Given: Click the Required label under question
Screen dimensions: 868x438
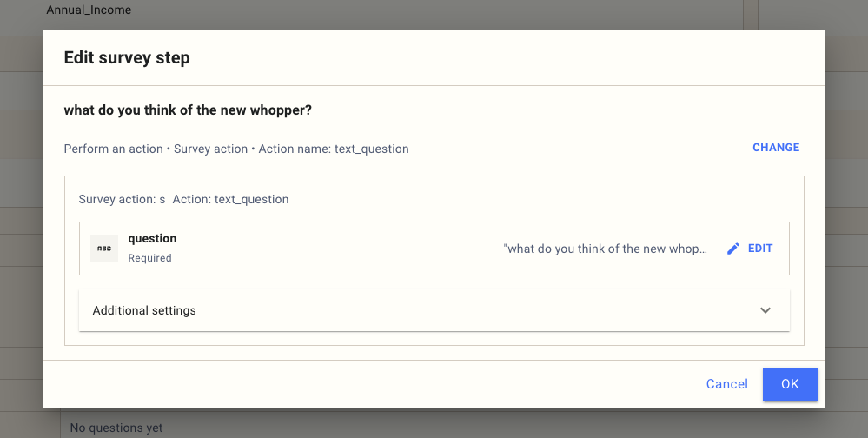Looking at the screenshot, I should (149, 258).
